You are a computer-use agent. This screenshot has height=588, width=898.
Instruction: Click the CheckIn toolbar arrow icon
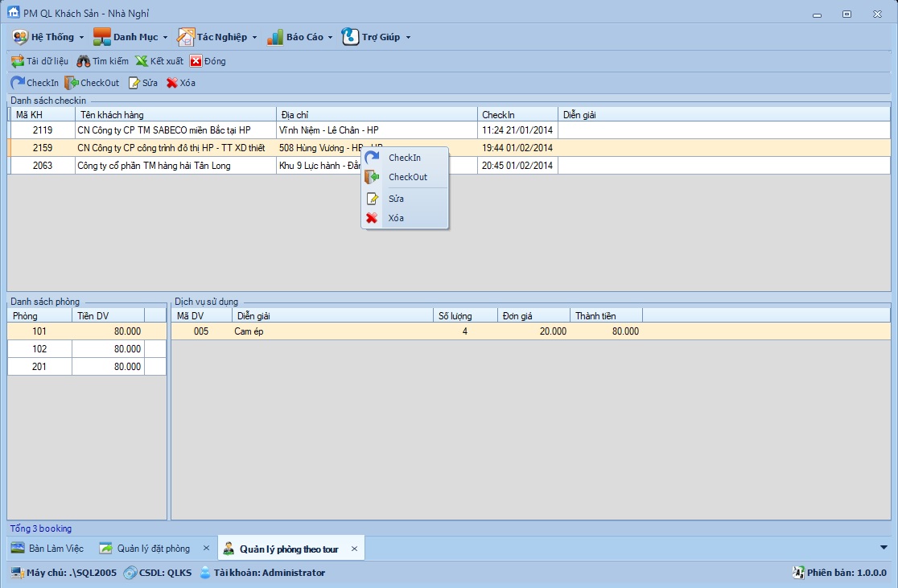pyautogui.click(x=17, y=83)
